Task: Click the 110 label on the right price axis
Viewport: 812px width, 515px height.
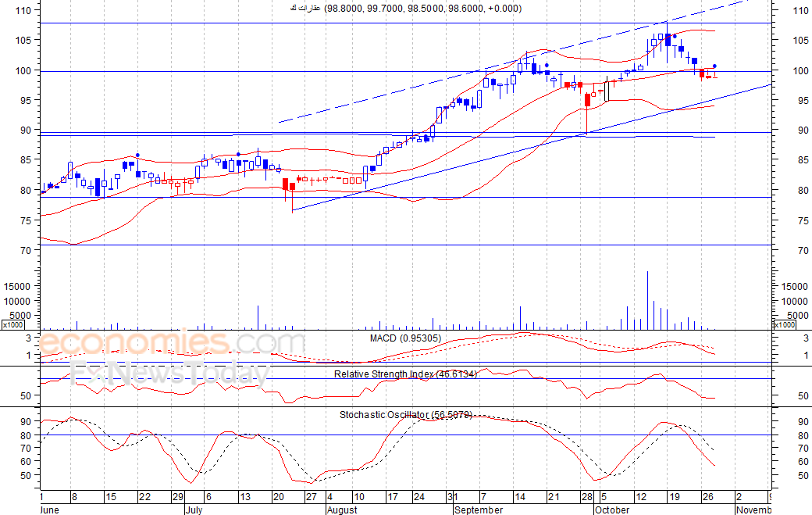Action: click(800, 10)
